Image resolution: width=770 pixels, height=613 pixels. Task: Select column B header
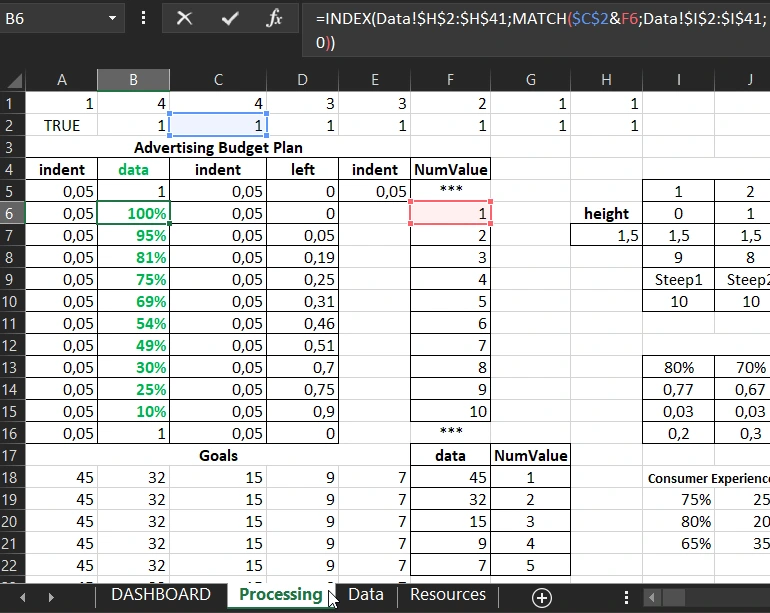134,80
